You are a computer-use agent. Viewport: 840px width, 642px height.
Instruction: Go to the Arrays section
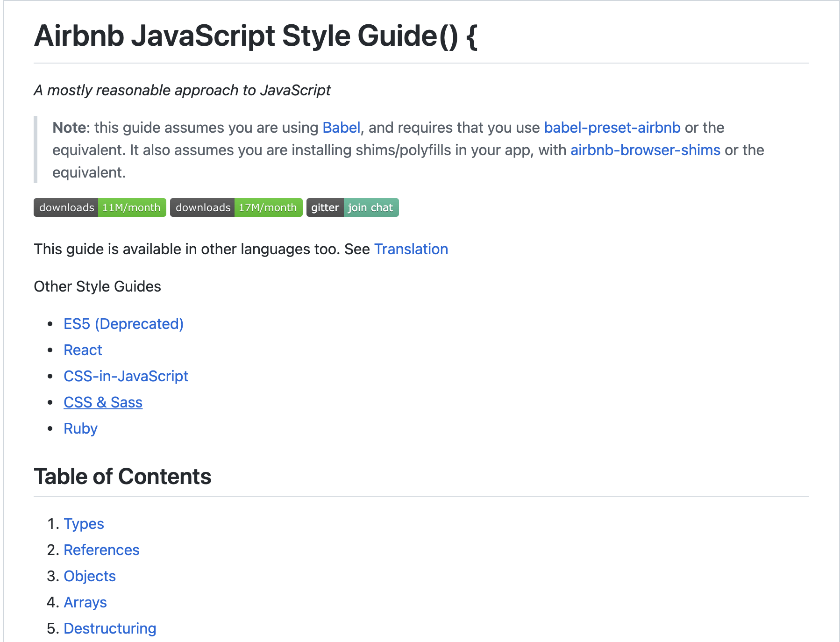[85, 602]
